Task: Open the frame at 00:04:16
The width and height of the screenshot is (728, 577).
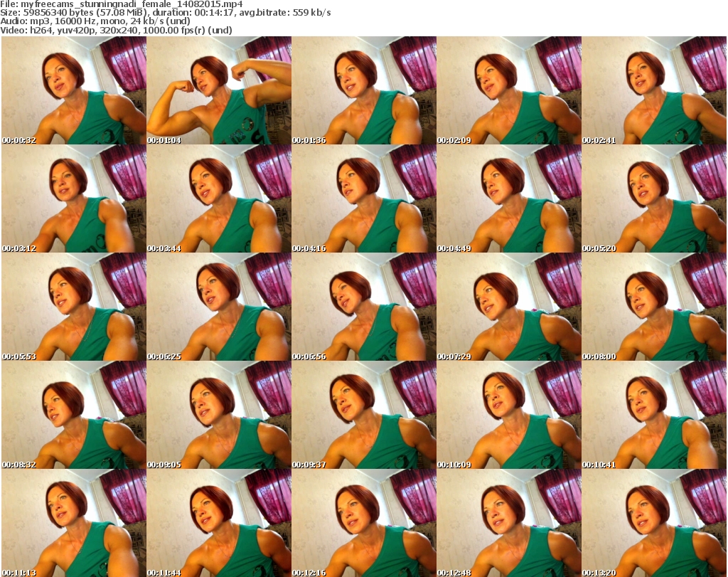Action: 364,198
